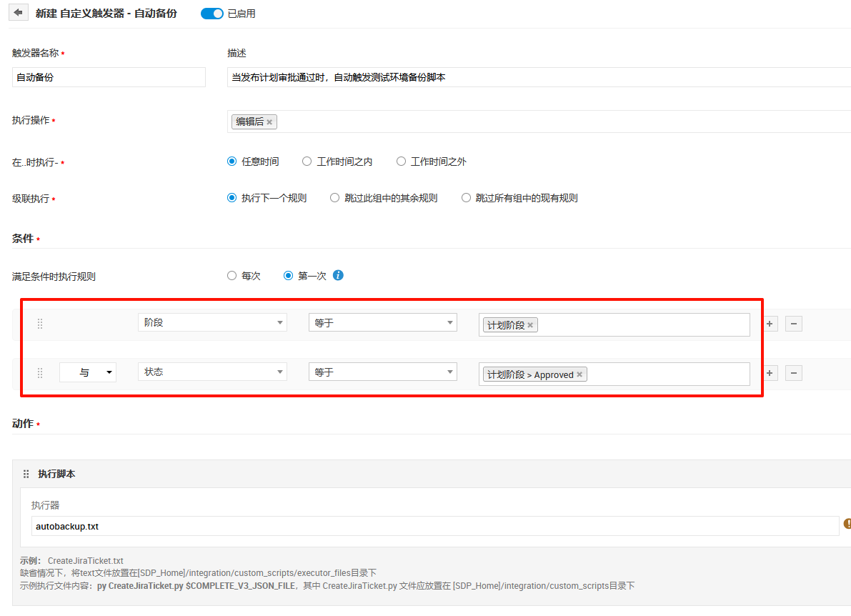Image resolution: width=851 pixels, height=616 pixels.
Task: Click the drag handle of the 阶段 condition row
Action: click(x=40, y=323)
